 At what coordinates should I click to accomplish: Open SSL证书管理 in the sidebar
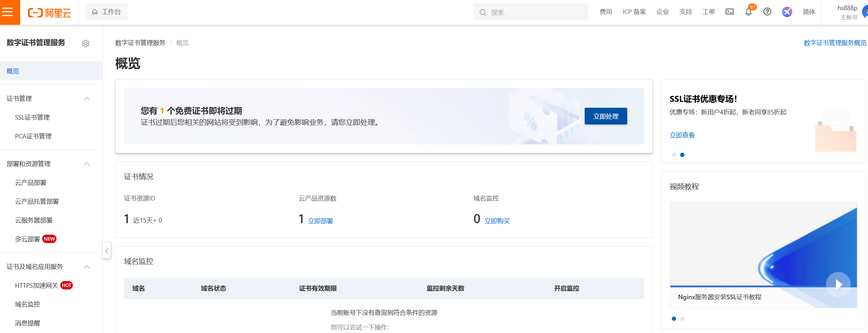pyautogui.click(x=32, y=118)
